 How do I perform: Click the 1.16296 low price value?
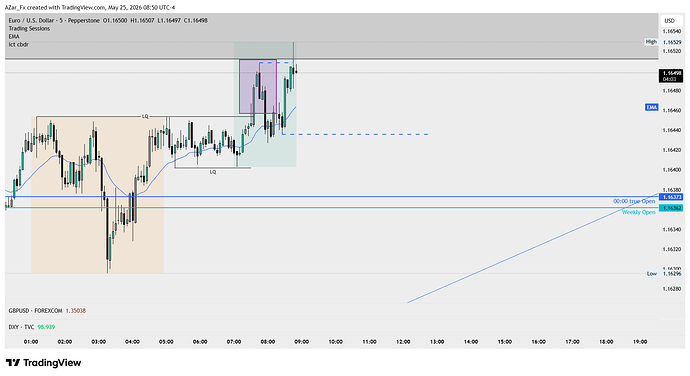click(x=672, y=274)
